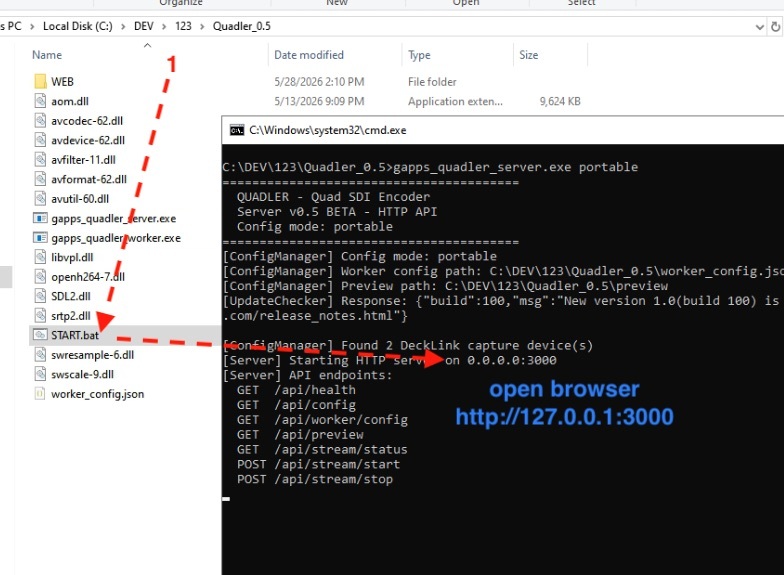Expand chevron after DEV breadcrumb
The image size is (784, 575).
(x=164, y=26)
